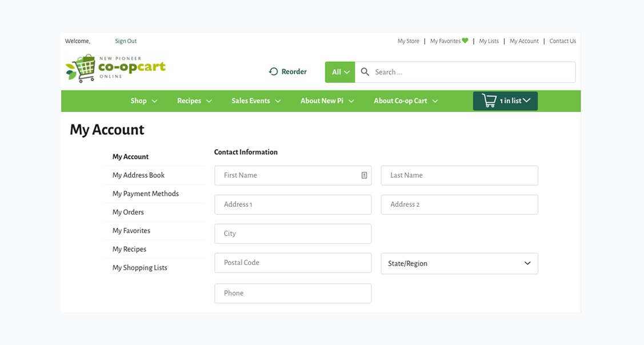Image resolution: width=644 pixels, height=345 pixels.
Task: Click the My Store link
Action: tap(408, 41)
